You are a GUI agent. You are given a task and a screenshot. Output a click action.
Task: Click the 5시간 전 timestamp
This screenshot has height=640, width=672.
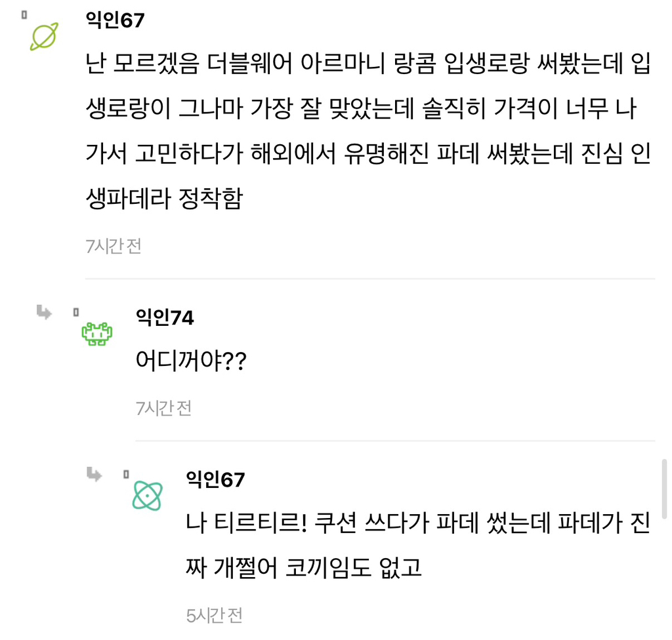pos(215,616)
